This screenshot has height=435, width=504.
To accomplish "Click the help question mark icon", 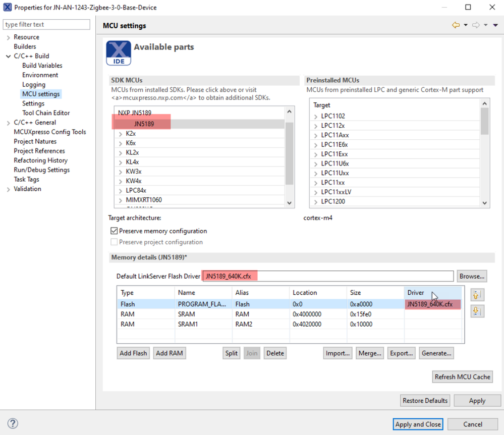I will click(13, 423).
